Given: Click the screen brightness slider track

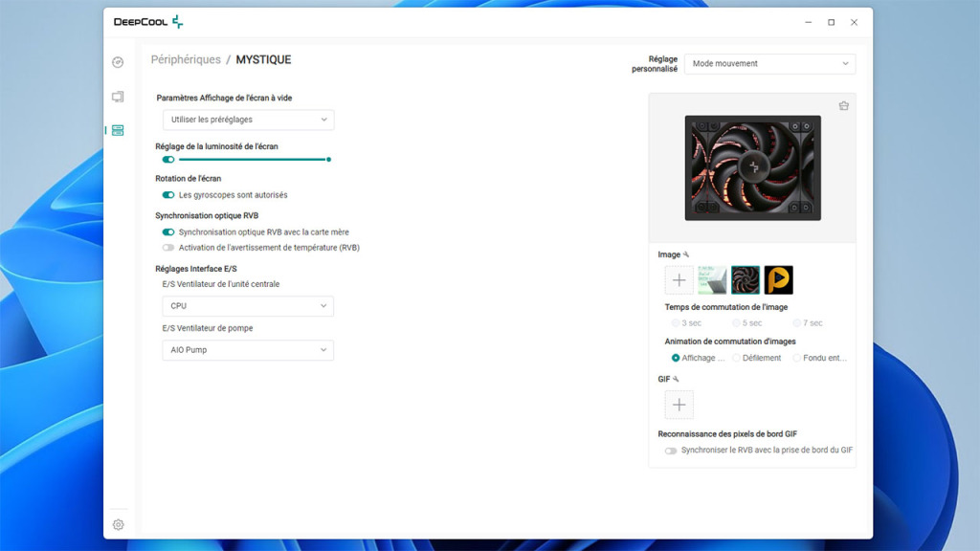Looking at the screenshot, I should [x=254, y=160].
